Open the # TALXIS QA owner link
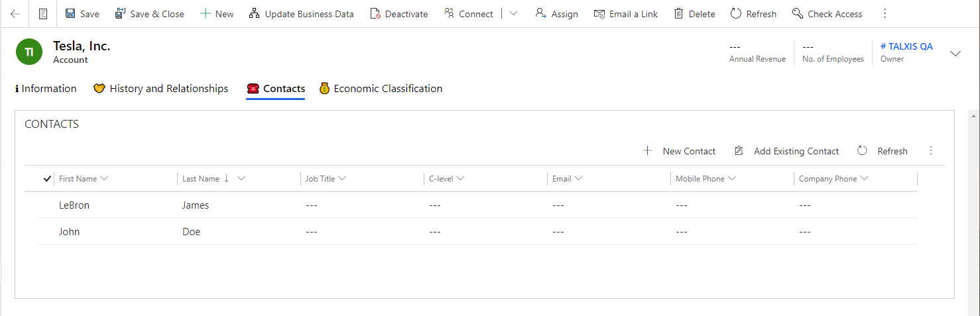 coord(906,46)
